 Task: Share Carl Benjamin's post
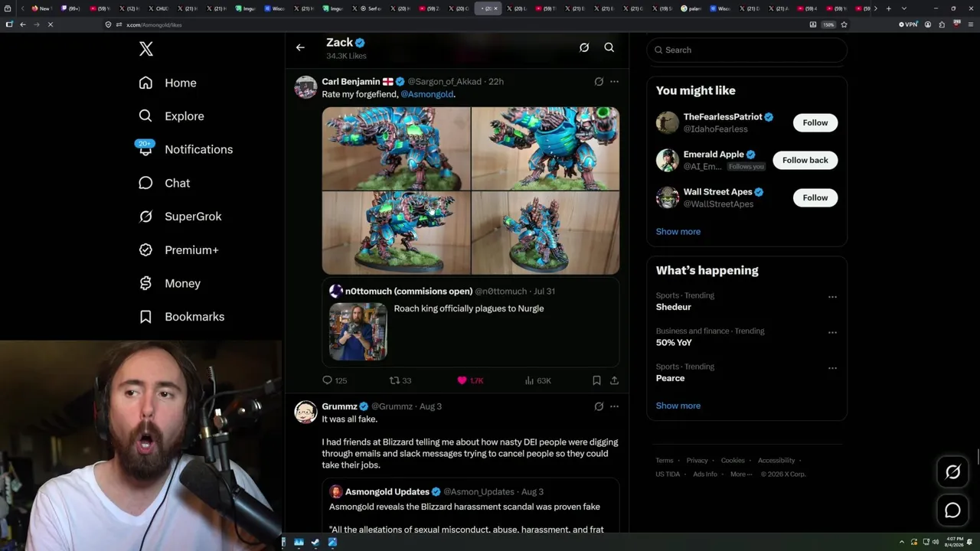(614, 380)
